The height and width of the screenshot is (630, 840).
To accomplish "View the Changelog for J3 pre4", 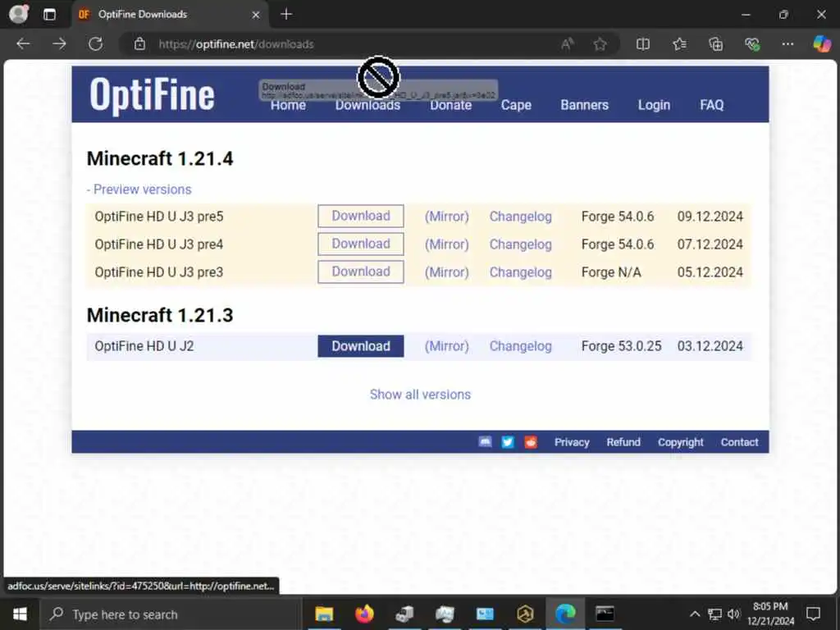I will pyautogui.click(x=520, y=244).
